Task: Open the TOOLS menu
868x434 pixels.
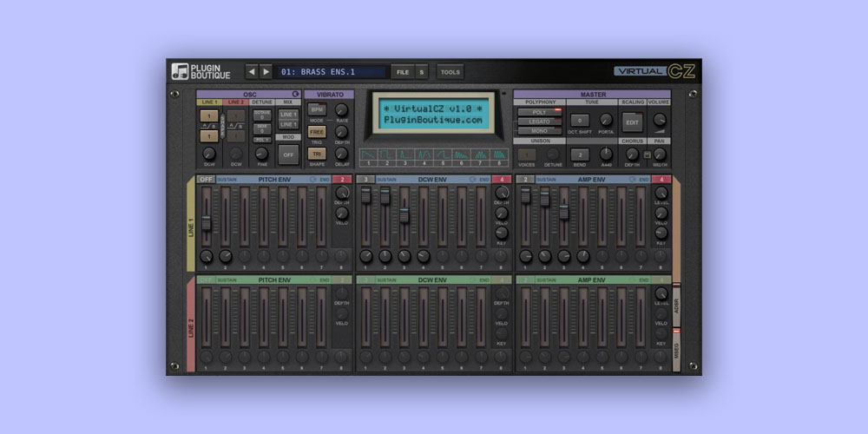Action: (450, 72)
